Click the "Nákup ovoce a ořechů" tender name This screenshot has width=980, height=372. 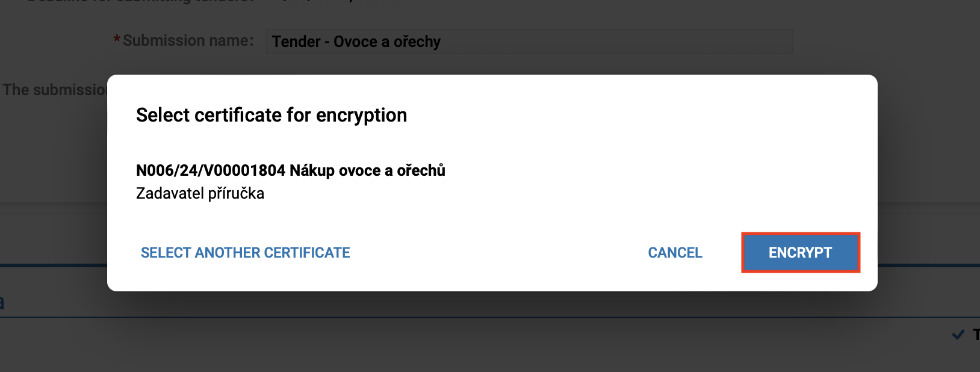[367, 170]
